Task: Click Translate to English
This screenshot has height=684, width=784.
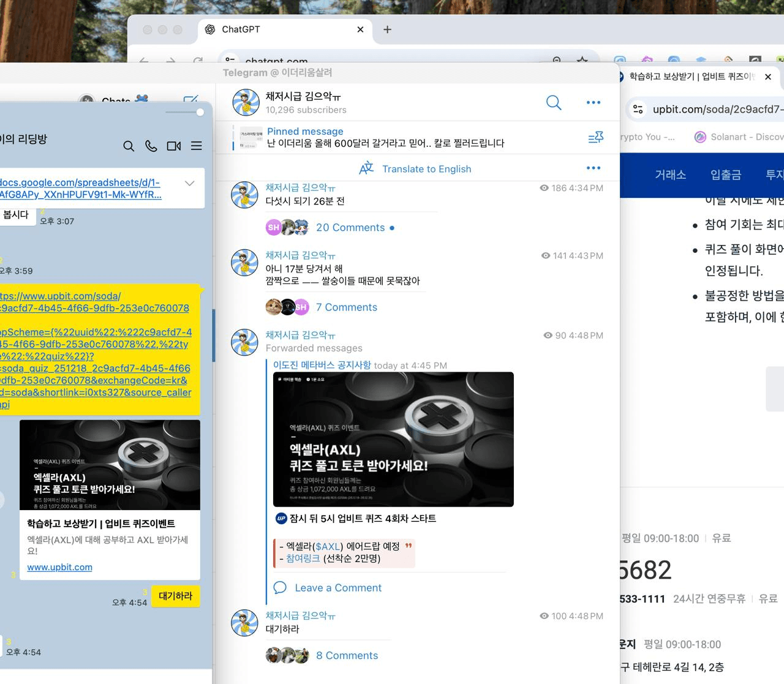Action: coord(426,169)
